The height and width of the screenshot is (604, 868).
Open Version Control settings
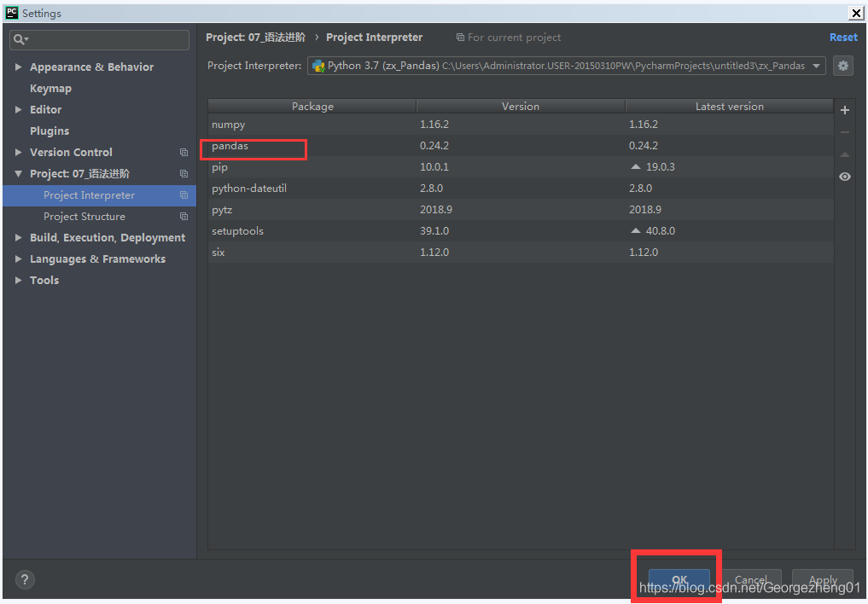pos(71,152)
